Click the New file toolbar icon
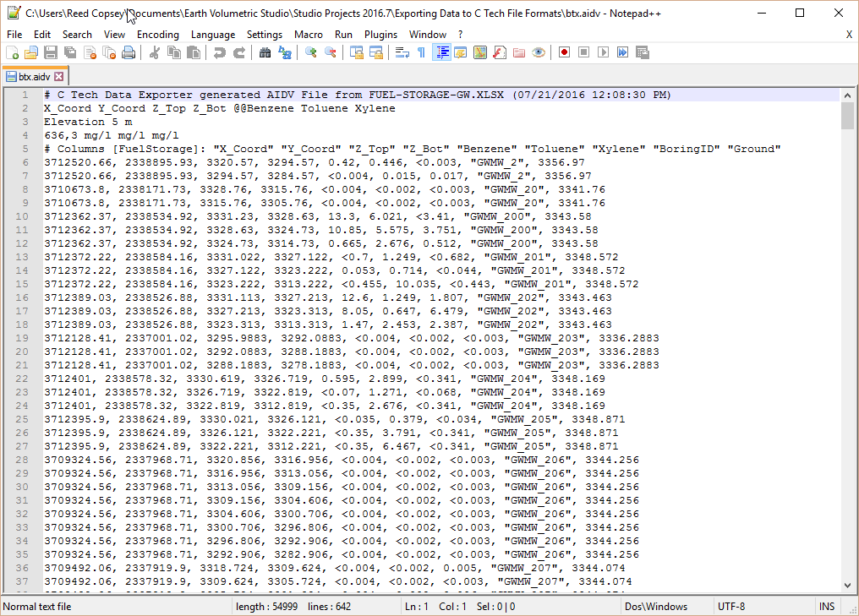Viewport: 859px width, 616px height. (x=12, y=52)
